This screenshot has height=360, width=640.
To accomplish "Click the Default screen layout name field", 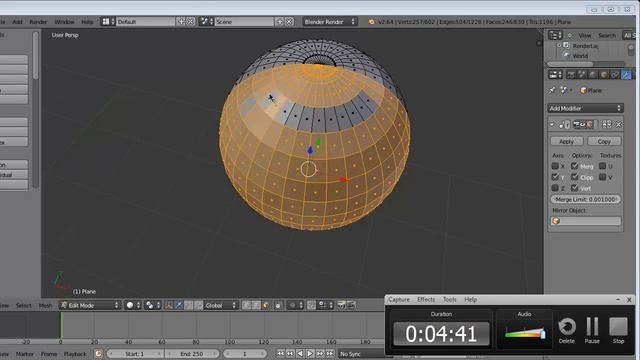I will (146, 22).
